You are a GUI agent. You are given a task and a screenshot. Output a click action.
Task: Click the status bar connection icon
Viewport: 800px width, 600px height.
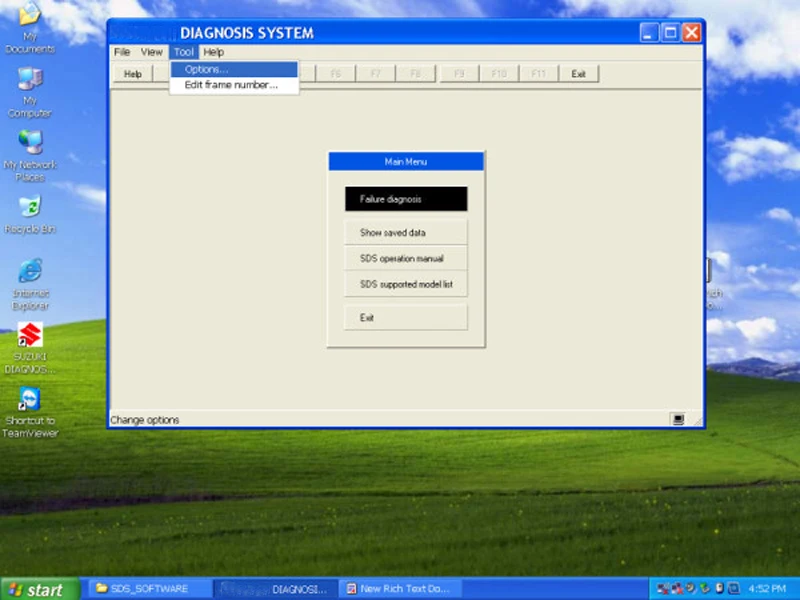pos(678,419)
